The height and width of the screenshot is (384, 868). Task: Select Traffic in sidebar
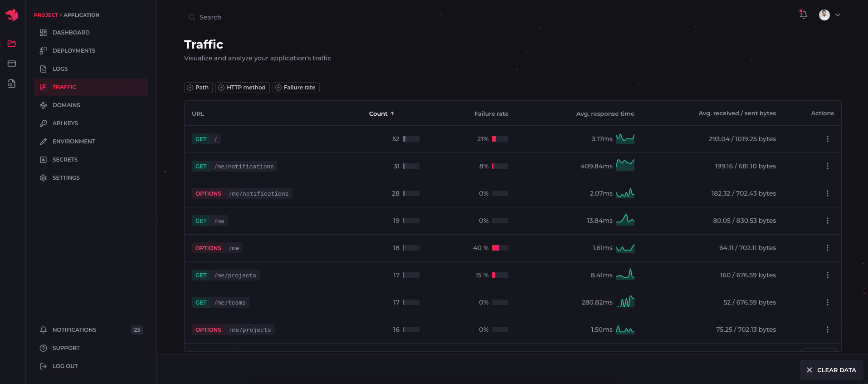[x=91, y=87]
